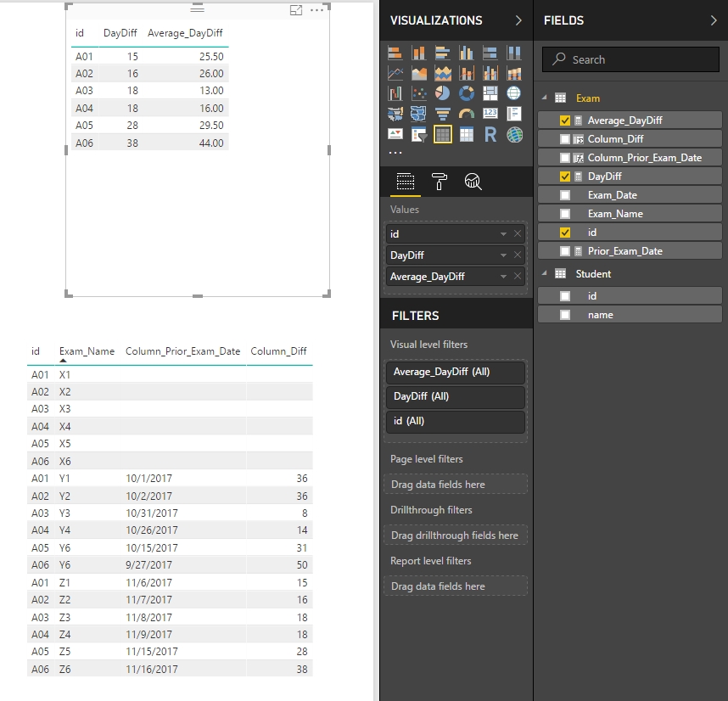Select the scatter chart visual
The image size is (728, 701).
click(x=419, y=93)
